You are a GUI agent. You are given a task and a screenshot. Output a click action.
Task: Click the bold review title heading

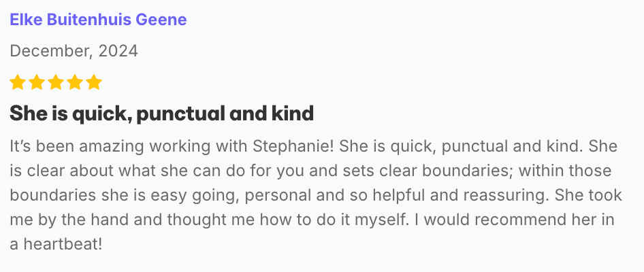pos(161,114)
